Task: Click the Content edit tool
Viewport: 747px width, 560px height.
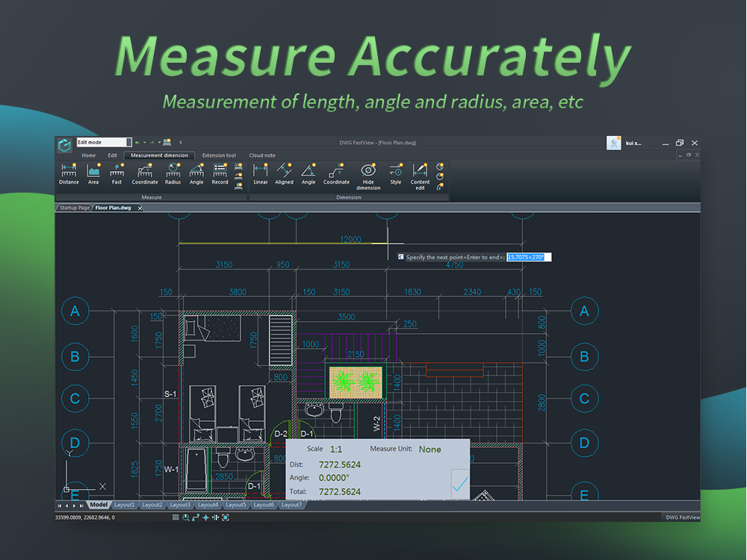Action: point(420,175)
